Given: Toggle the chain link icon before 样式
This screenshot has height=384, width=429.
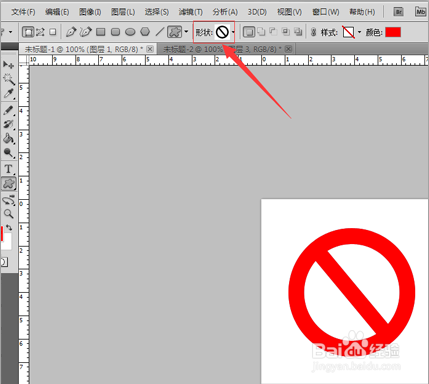Looking at the screenshot, I should 313,32.
